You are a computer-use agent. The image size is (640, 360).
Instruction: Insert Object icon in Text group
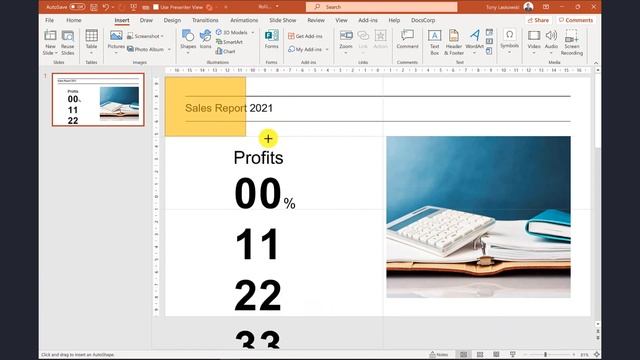[489, 51]
